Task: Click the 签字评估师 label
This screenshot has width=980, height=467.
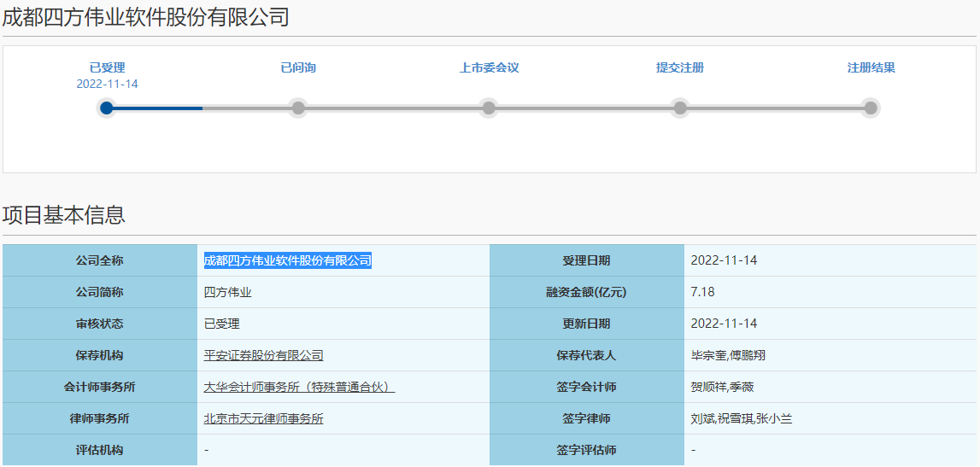Action: (x=586, y=451)
